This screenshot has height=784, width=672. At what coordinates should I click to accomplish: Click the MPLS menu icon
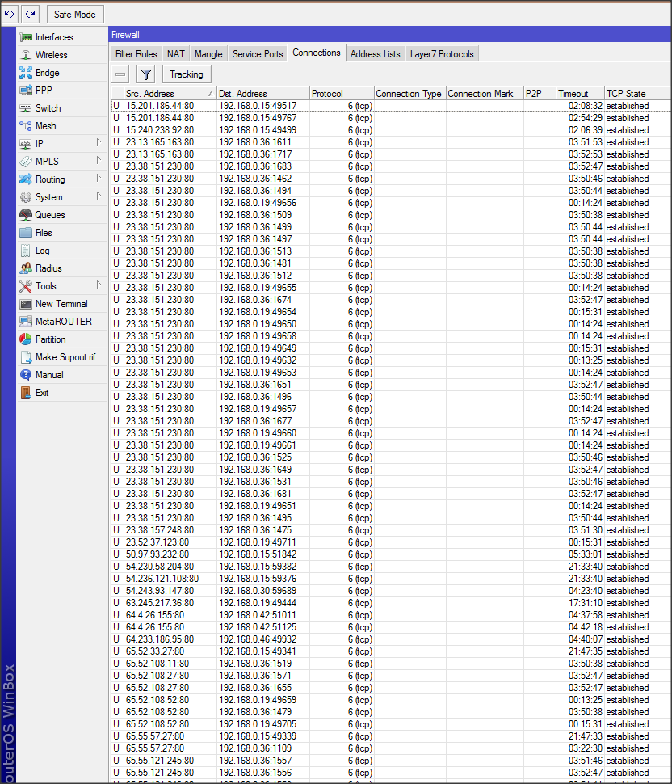point(26,162)
